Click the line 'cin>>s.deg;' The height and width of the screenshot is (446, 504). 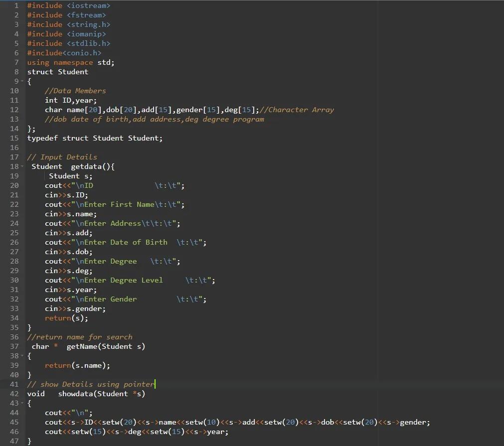point(68,271)
